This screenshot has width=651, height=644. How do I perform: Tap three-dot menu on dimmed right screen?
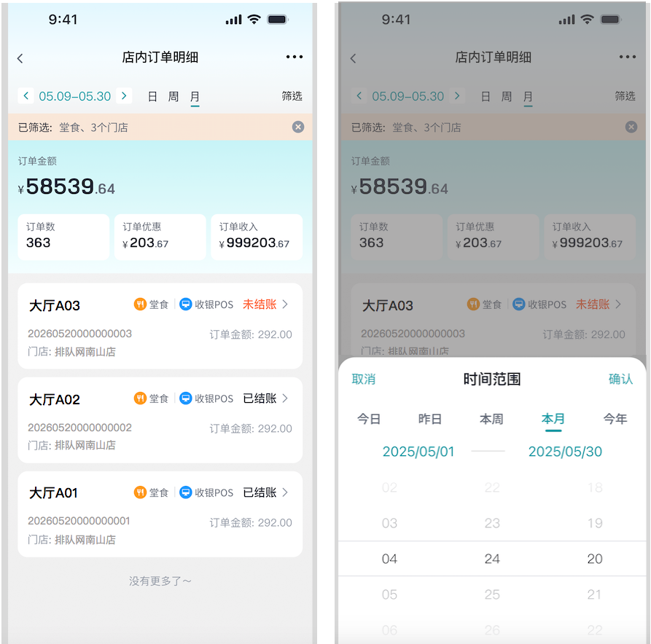coord(628,57)
